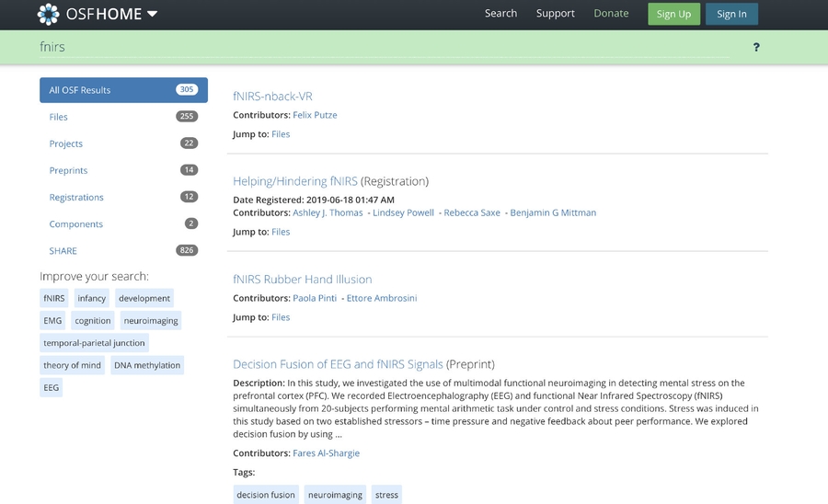Filter results by Registrations
This screenshot has height=504, width=828.
pos(76,197)
